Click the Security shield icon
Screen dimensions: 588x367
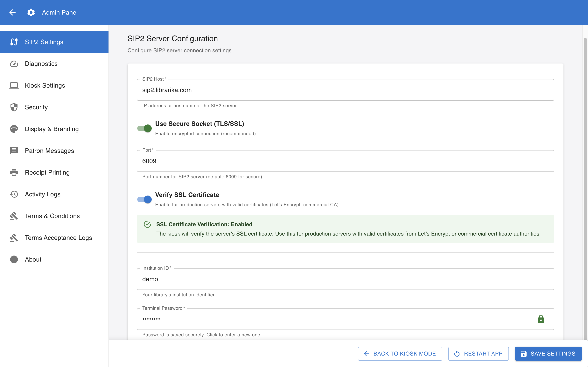(x=14, y=107)
